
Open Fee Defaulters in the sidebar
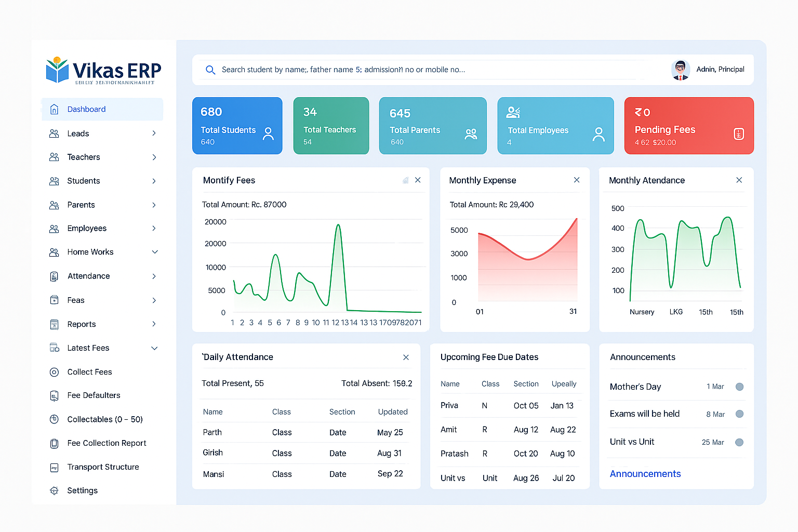click(94, 395)
